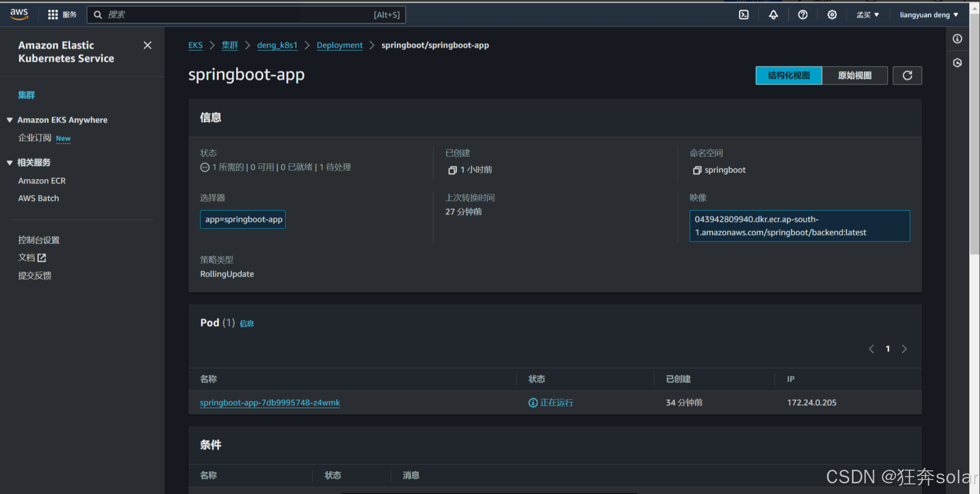The height and width of the screenshot is (494, 980).
Task: Open the submit feedback item
Action: coord(35,276)
